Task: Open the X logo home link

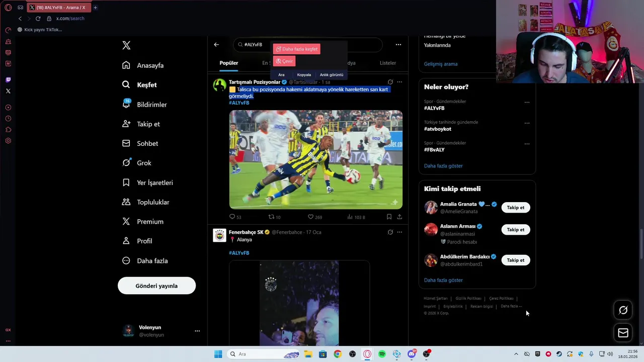Action: (126, 45)
